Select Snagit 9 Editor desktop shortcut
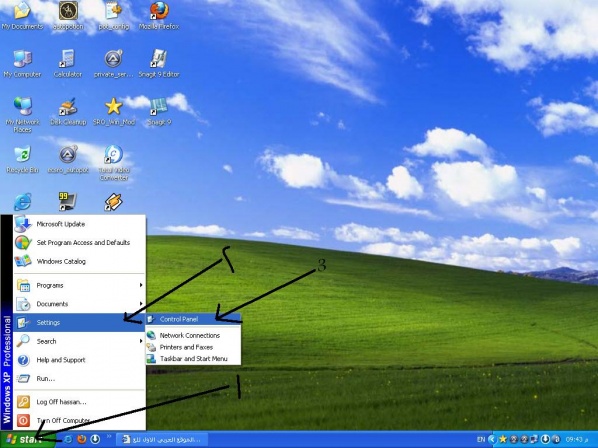This screenshot has height=448, width=598. (x=159, y=63)
